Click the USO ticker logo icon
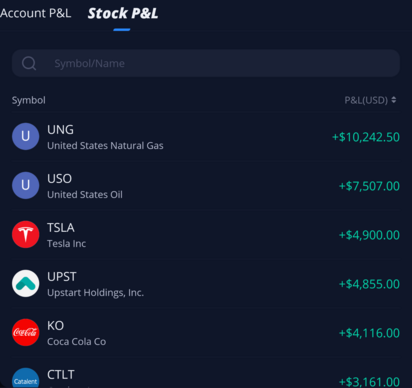Screen dimensions: 412x388 pos(26,185)
